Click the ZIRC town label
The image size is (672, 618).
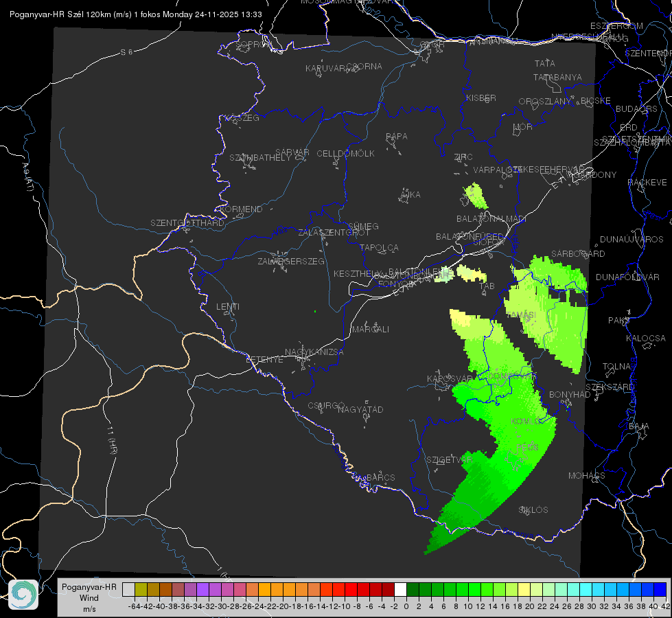(x=463, y=157)
